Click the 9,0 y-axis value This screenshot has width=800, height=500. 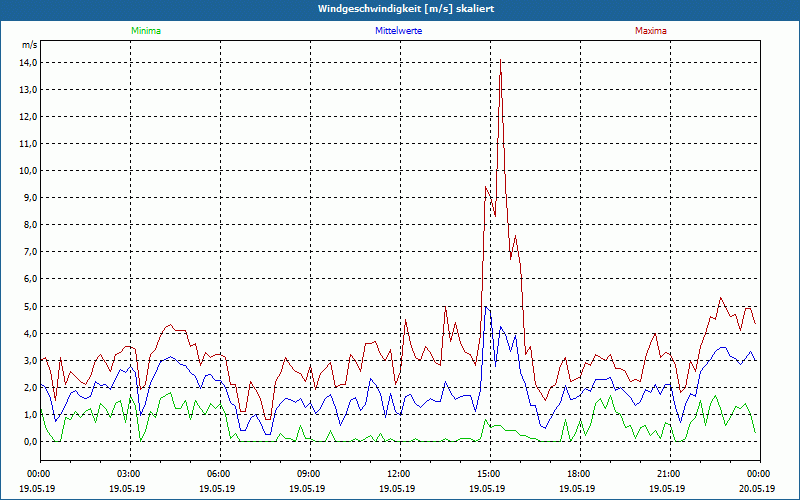pos(30,198)
